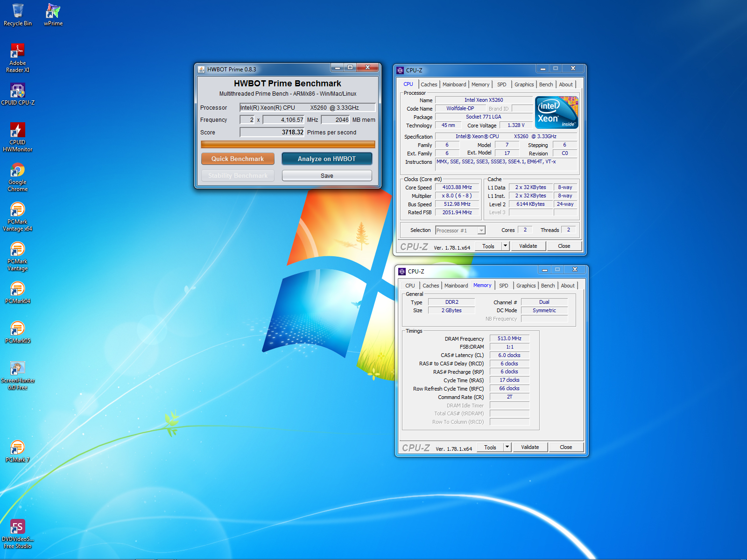Open the Recycle Bin desktop icon
The image size is (747, 560).
18,15
